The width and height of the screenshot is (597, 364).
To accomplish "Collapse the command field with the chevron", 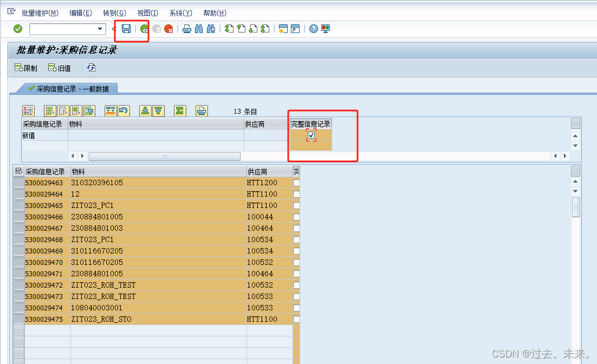I will click(114, 29).
